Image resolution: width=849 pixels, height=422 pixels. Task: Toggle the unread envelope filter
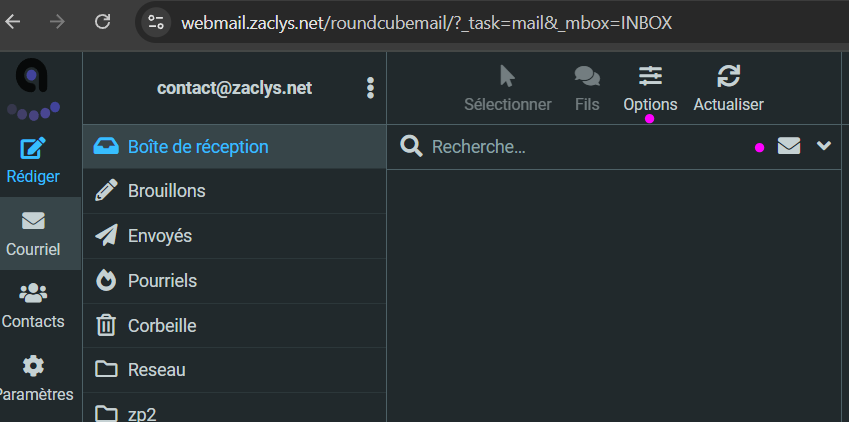coord(789,146)
